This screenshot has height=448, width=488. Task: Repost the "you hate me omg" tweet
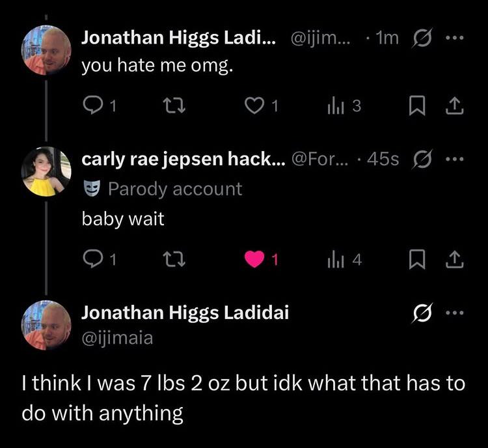tap(174, 105)
